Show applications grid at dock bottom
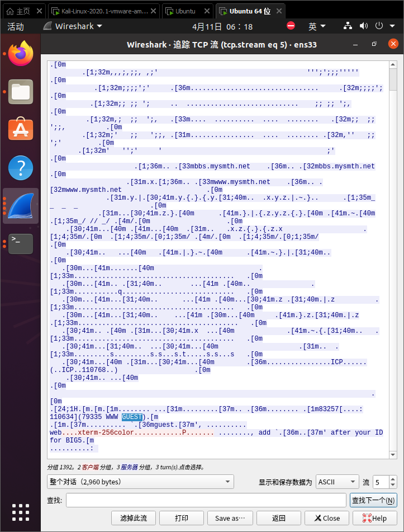Image resolution: width=404 pixels, height=532 pixels. [x=21, y=512]
